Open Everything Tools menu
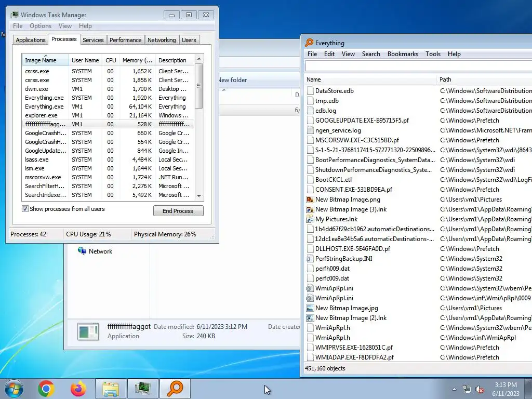 tap(433, 54)
